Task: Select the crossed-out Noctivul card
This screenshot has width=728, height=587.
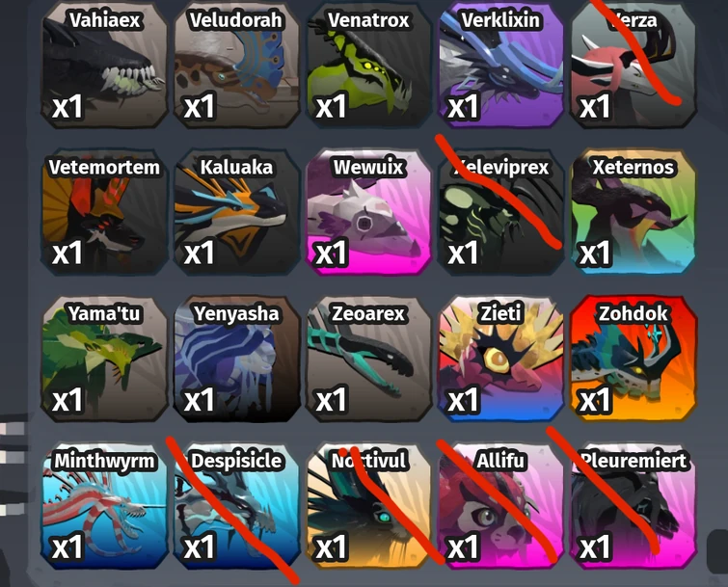Action: 369,506
